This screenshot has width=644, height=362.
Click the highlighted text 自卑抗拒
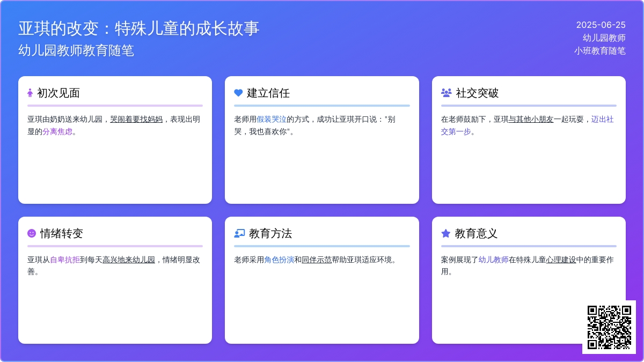(x=65, y=260)
